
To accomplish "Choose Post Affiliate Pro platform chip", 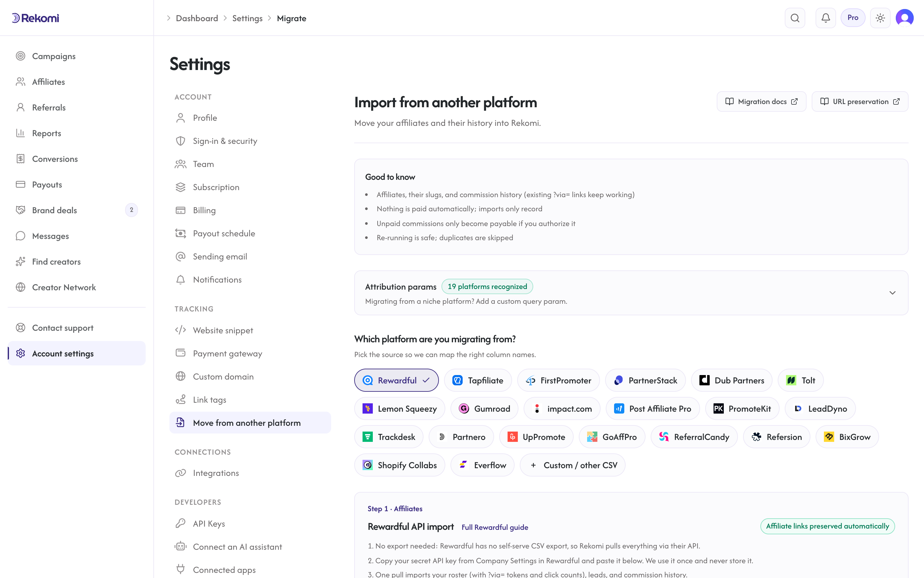I will click(653, 409).
